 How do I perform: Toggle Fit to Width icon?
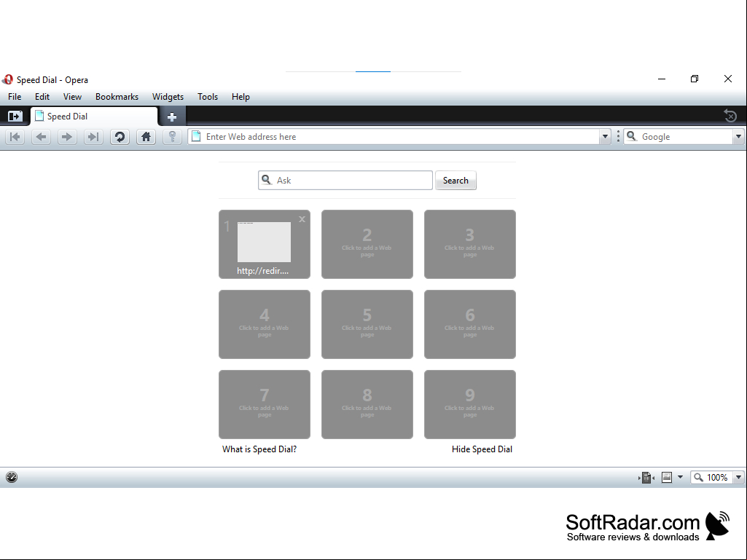coord(646,477)
